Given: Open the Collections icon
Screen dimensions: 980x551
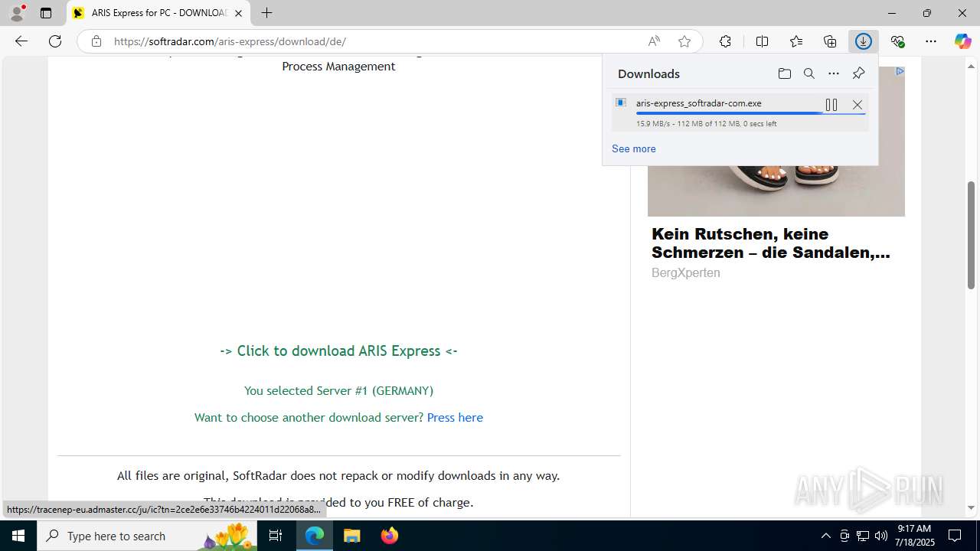Looking at the screenshot, I should [830, 41].
